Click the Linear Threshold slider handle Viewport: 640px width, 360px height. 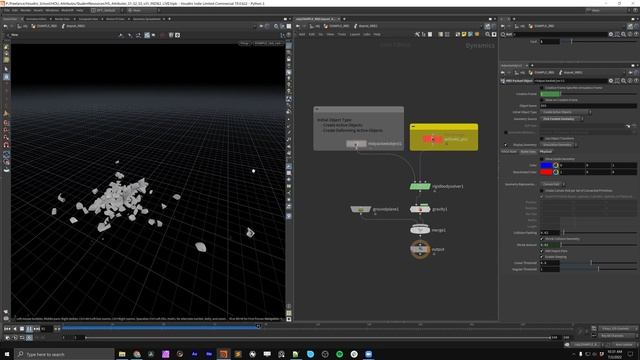click(x=591, y=263)
